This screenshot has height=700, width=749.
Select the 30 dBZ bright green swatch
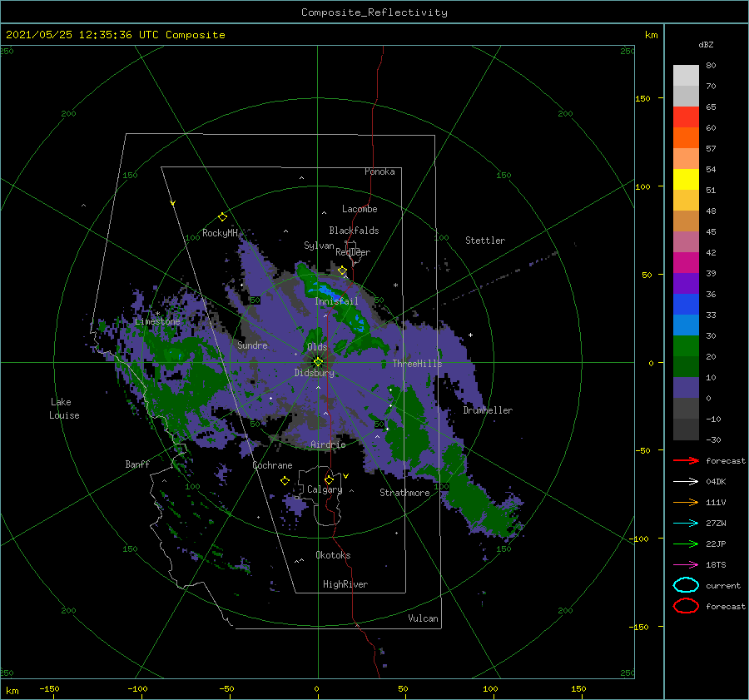coord(686,345)
